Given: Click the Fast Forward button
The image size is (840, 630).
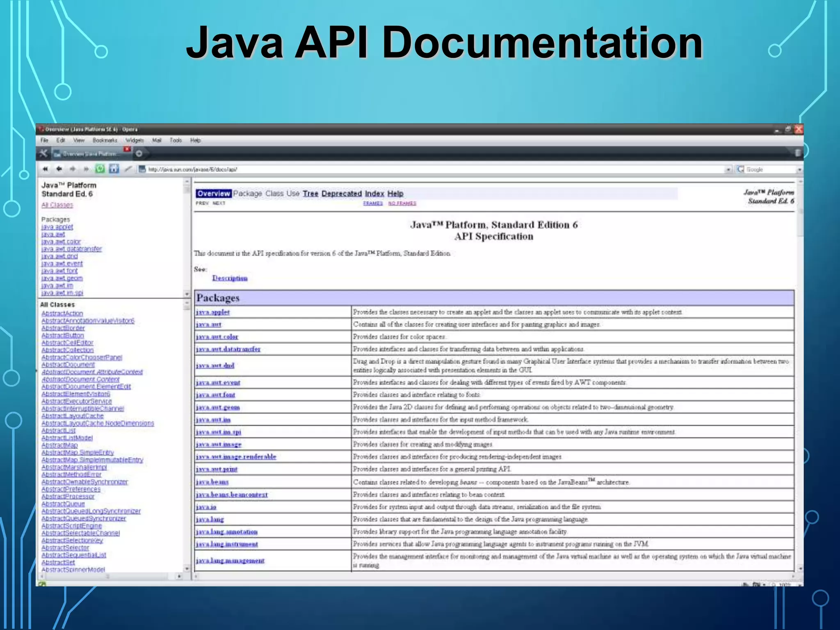Looking at the screenshot, I should coord(86,169).
